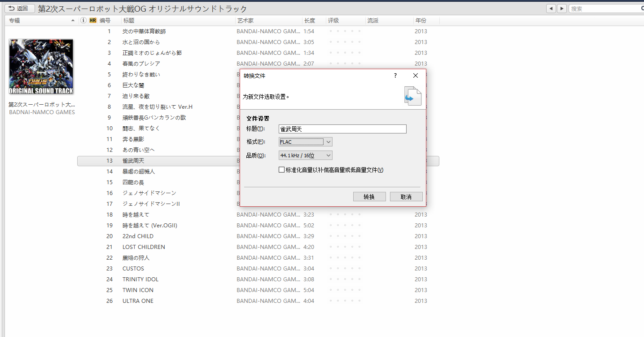Screen dimensions: 644x337
Task: Start conversion with the 转换 button
Action: (369, 197)
